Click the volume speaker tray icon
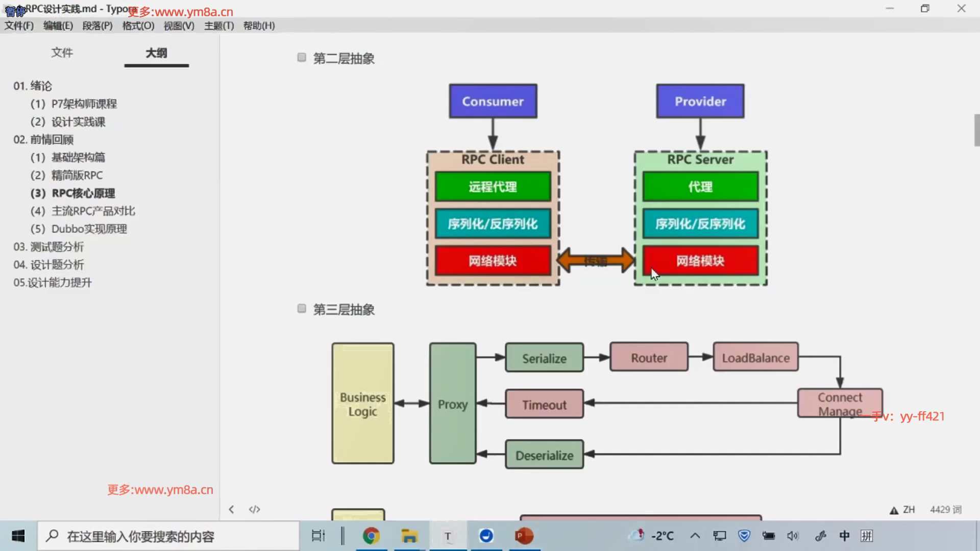The image size is (980, 551). coord(793,536)
